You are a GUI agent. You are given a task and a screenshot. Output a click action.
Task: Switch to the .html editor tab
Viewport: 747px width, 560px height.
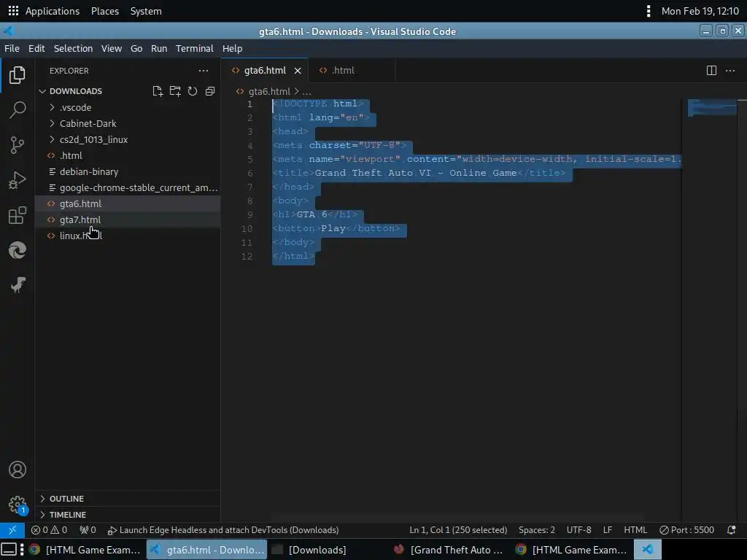click(x=352, y=71)
